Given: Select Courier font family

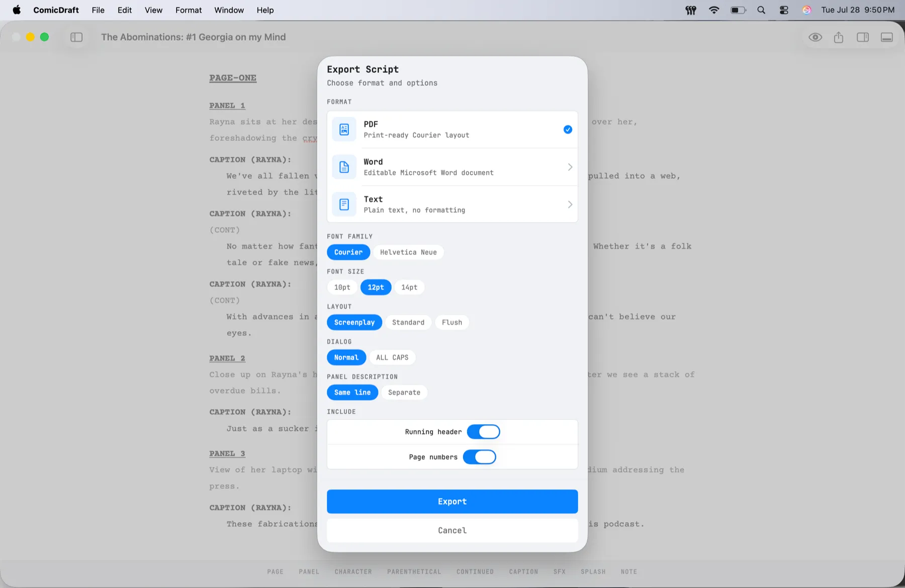Looking at the screenshot, I should point(348,252).
